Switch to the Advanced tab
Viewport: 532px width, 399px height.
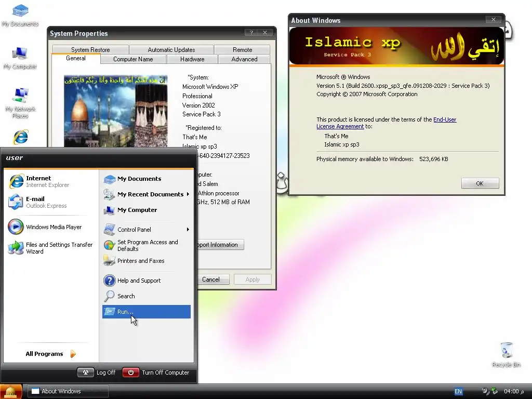(x=244, y=59)
